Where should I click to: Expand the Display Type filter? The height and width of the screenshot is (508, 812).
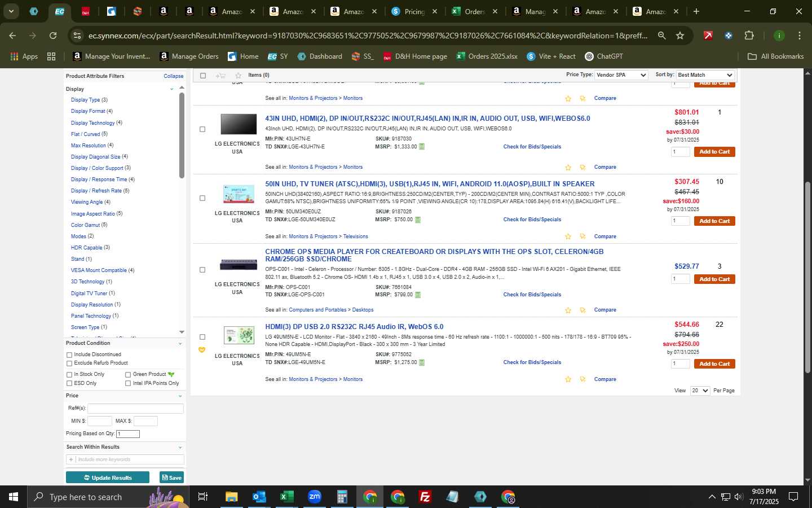pos(85,100)
